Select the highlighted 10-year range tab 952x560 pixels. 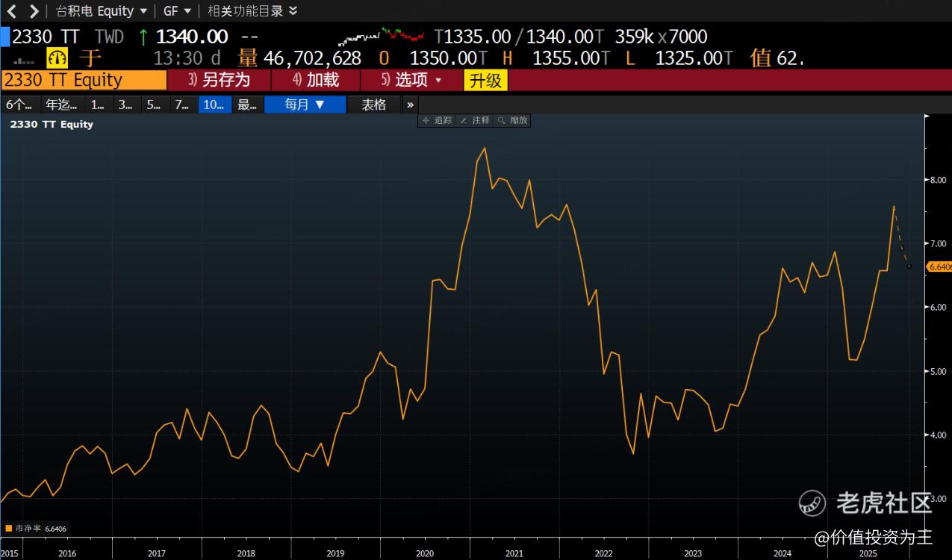214,105
